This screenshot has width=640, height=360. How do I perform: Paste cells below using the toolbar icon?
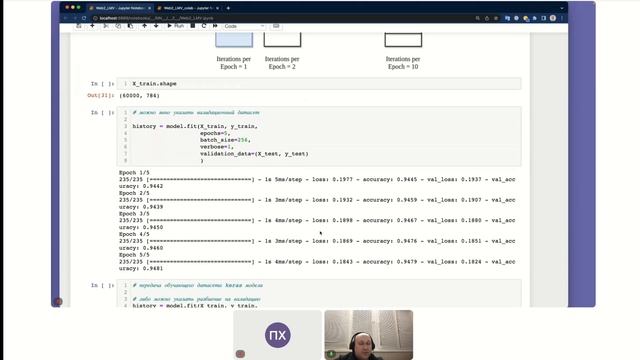tap(130, 26)
